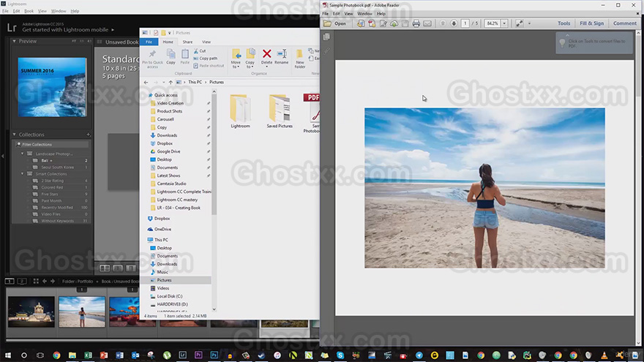Image resolution: width=644 pixels, height=362 pixels.
Task: Open Comment pane in Adobe Reader
Action: (x=625, y=23)
